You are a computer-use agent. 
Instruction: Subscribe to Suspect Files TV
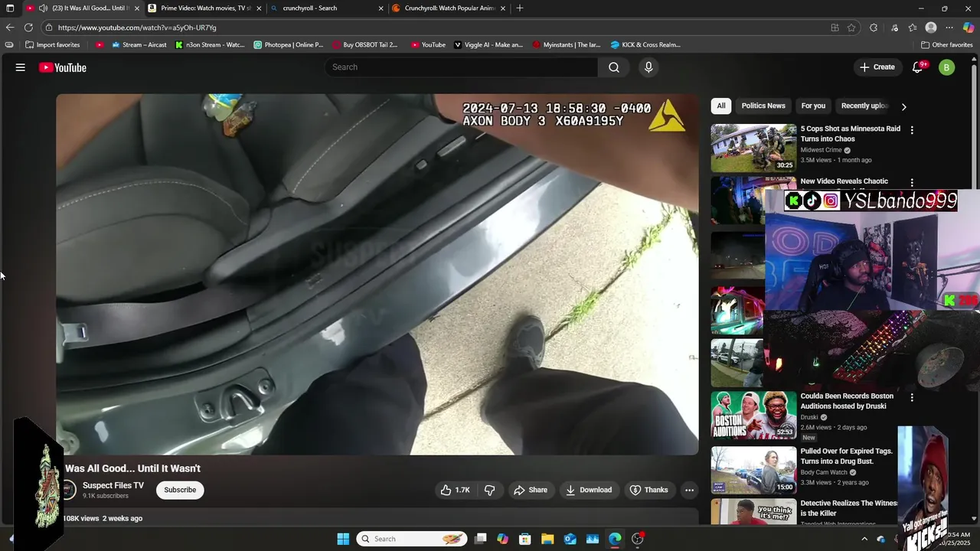pyautogui.click(x=180, y=490)
